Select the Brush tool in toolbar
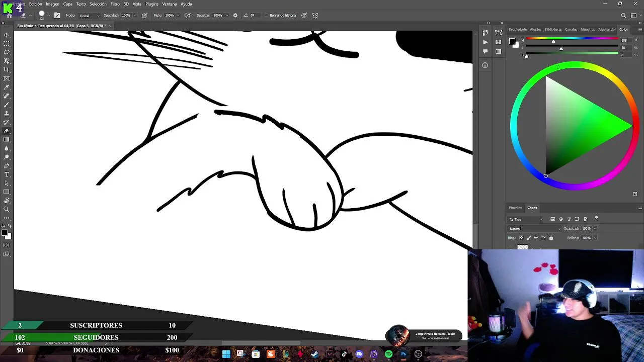This screenshot has width=644, height=362. click(7, 105)
